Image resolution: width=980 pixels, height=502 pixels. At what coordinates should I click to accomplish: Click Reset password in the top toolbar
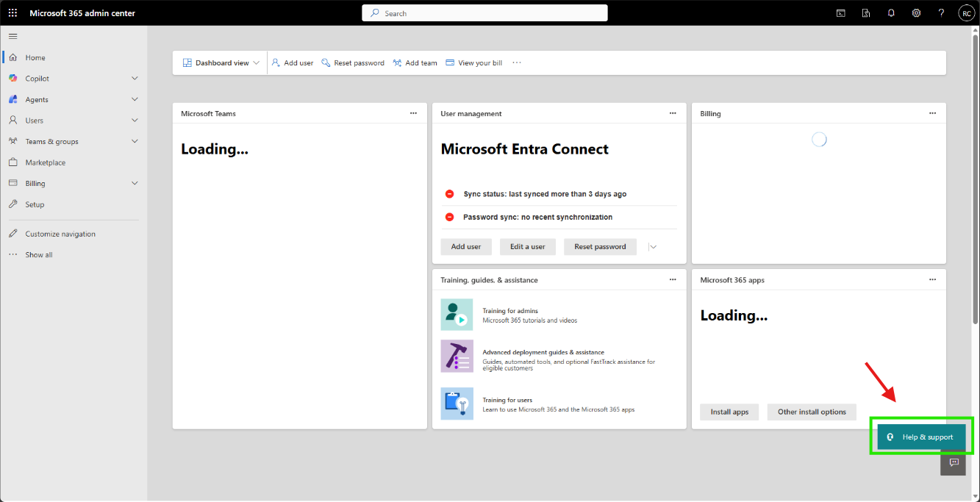click(x=353, y=62)
